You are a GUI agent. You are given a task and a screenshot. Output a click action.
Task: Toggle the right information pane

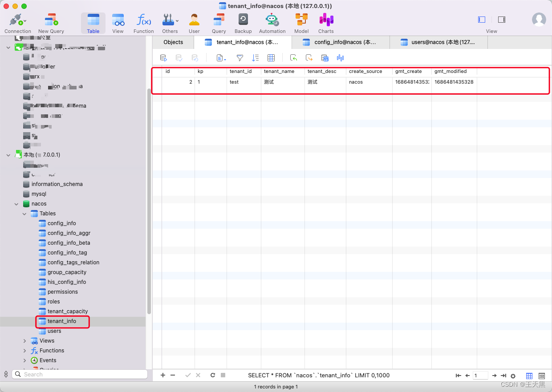(502, 20)
